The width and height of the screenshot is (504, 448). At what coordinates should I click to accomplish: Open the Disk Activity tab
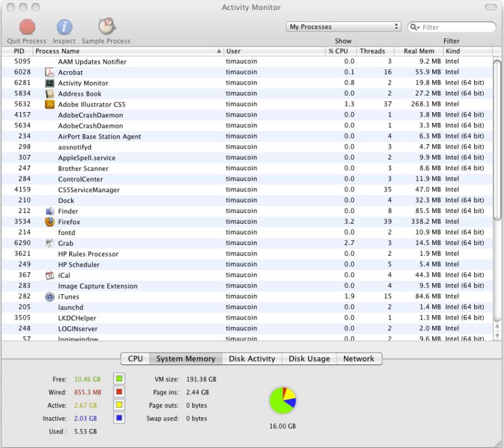[x=252, y=359]
